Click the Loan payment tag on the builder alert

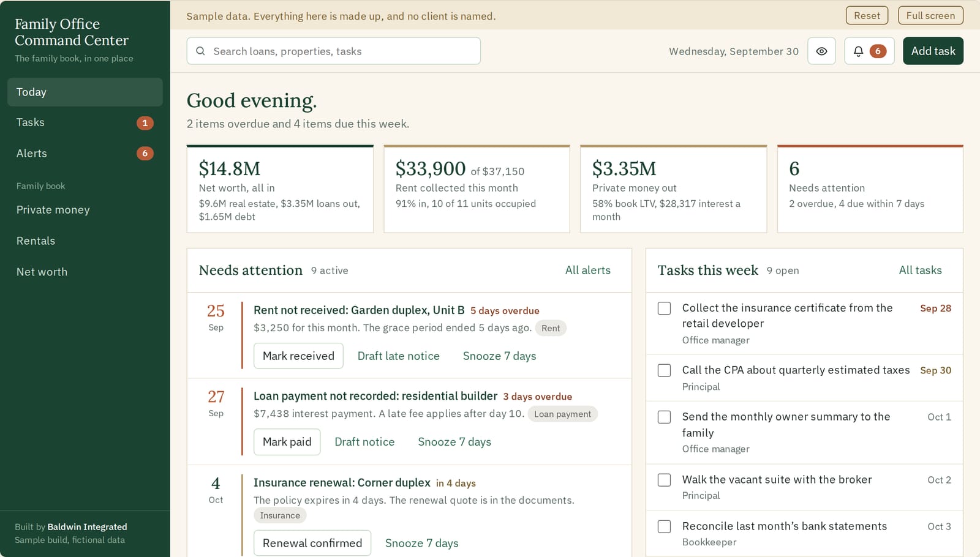point(562,414)
